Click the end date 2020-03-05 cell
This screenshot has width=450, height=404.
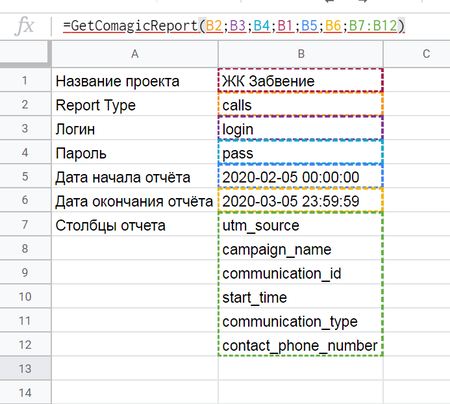(x=301, y=201)
